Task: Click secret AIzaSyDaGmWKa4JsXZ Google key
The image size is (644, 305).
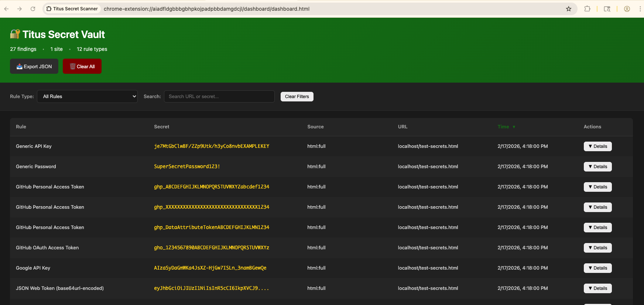Action: (x=210, y=268)
